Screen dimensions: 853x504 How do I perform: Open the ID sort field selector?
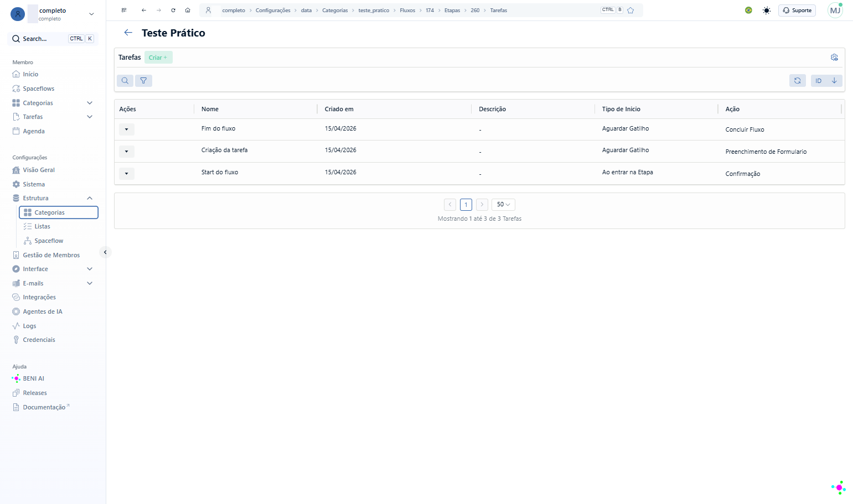click(x=819, y=81)
